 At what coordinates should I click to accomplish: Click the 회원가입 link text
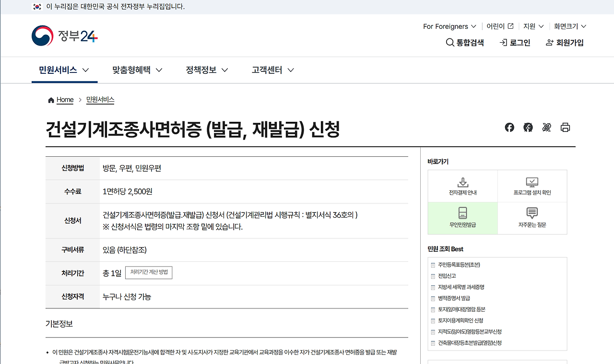(570, 43)
